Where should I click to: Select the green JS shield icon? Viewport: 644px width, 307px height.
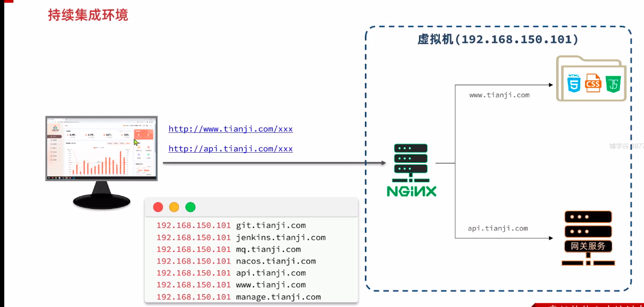[x=613, y=84]
